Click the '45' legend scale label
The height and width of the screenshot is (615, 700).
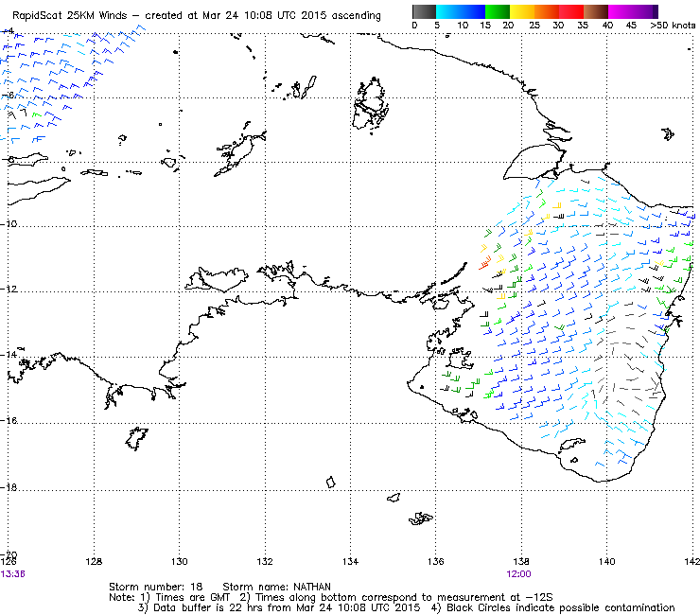click(631, 26)
